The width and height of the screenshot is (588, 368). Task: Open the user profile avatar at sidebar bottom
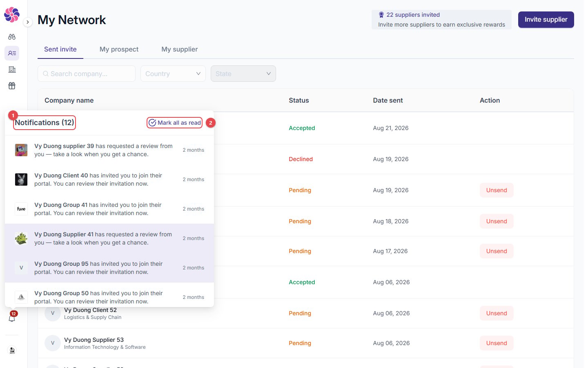12,350
